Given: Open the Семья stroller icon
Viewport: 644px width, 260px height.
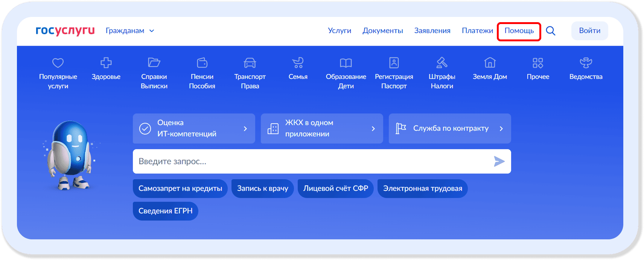Looking at the screenshot, I should pos(298,63).
